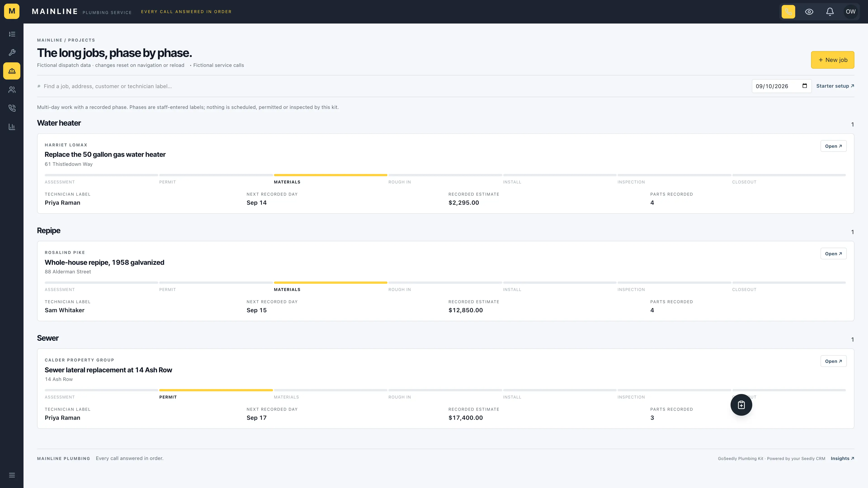Viewport: 868px width, 488px height.
Task: Select Install phase on sewer lateral job
Action: [559, 394]
